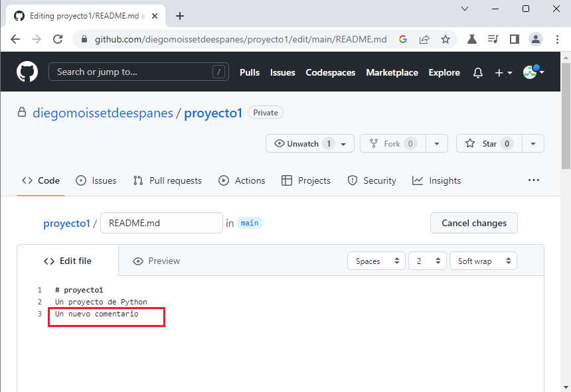Click the Google icon in address bar
This screenshot has height=392, width=571.
click(403, 39)
